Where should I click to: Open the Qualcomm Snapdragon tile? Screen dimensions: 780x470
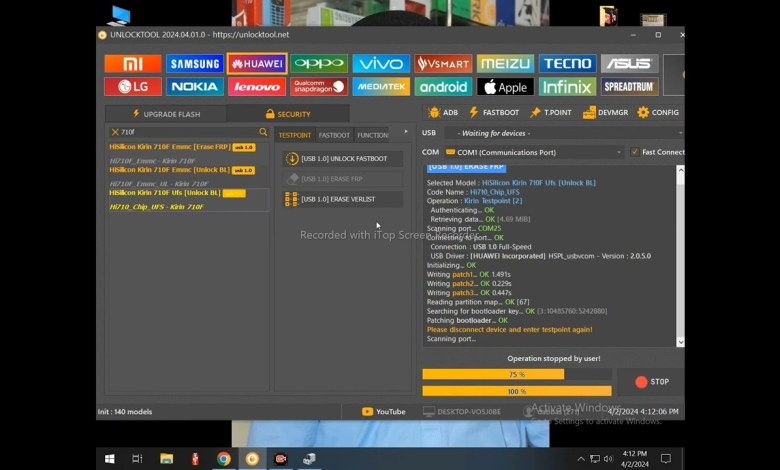point(318,87)
